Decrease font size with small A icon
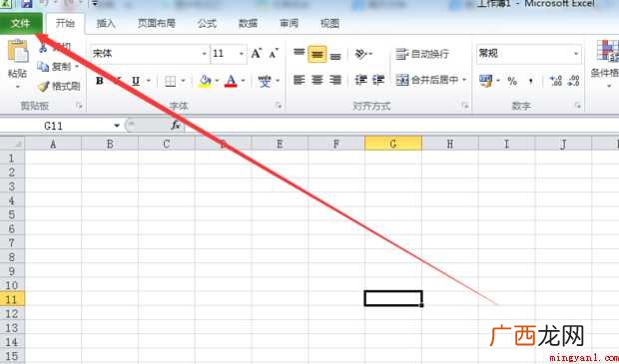The width and height of the screenshot is (619, 364). (x=274, y=54)
